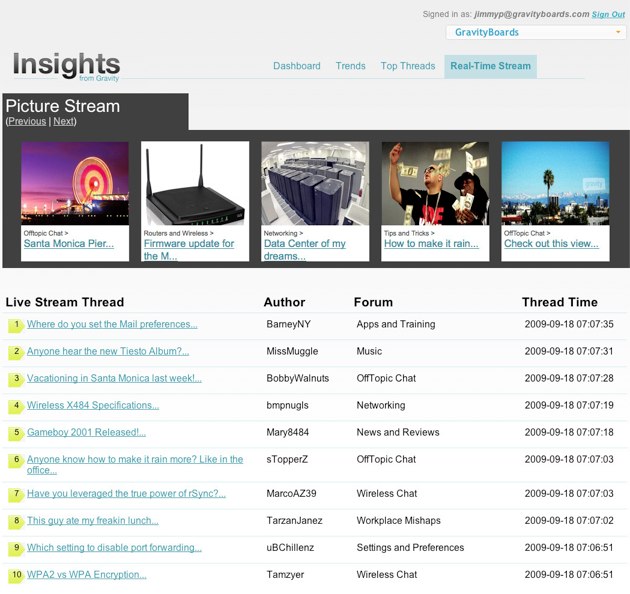This screenshot has height=594, width=630.
Task: Open the Trends tab
Action: [x=350, y=66]
